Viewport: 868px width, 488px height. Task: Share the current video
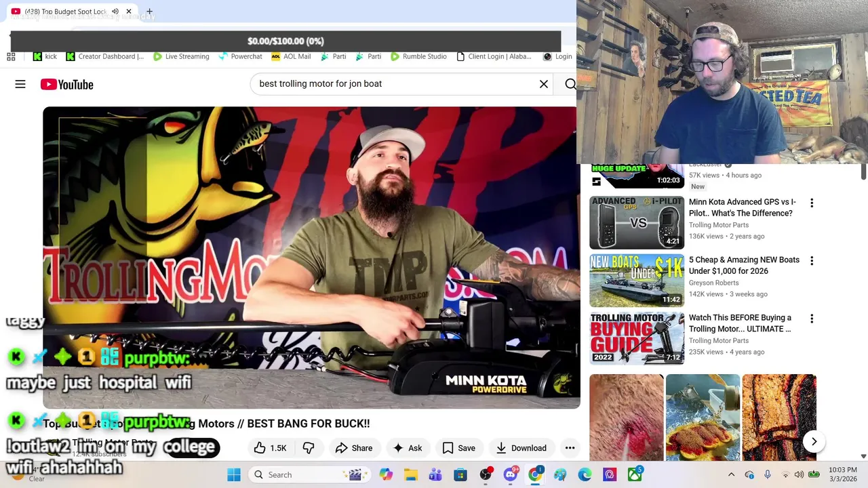(354, 448)
